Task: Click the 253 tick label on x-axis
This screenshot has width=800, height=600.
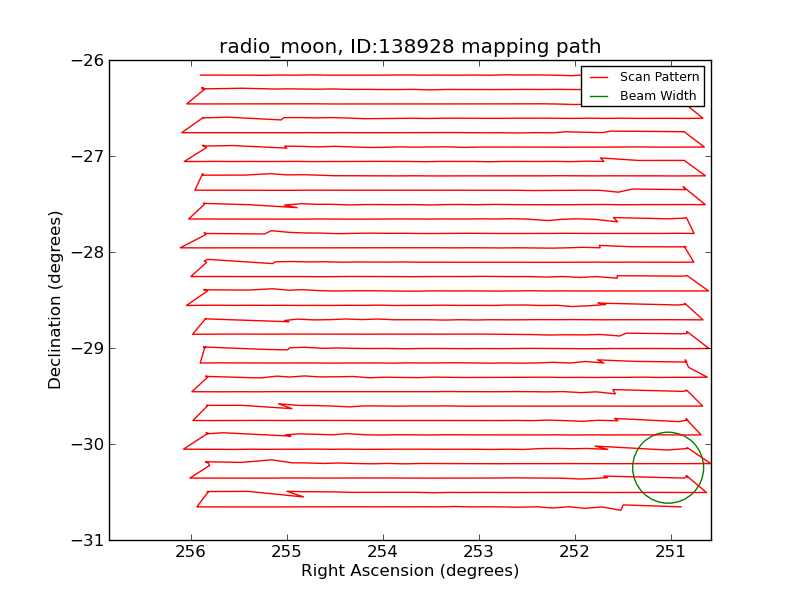Action: [478, 551]
